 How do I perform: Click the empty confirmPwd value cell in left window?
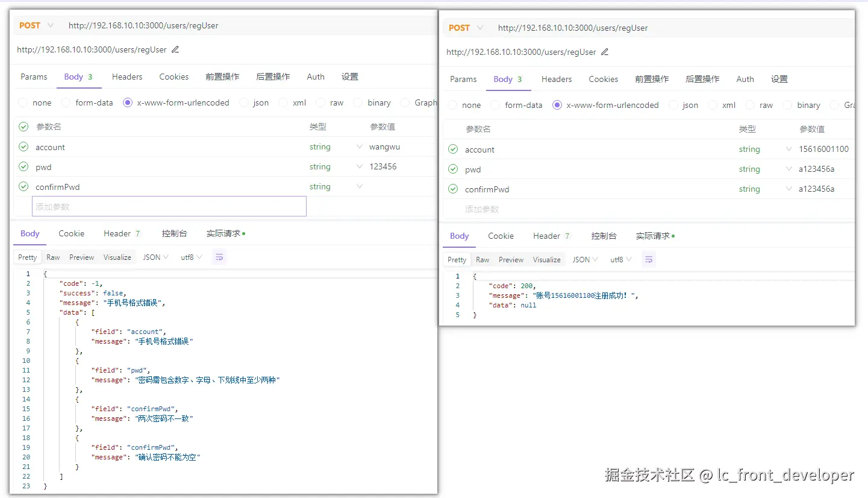pos(401,186)
